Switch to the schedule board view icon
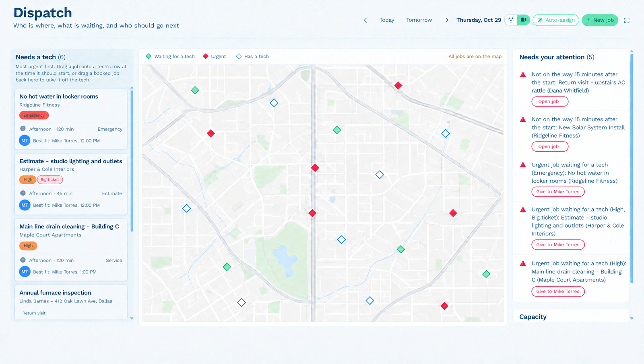Image resolution: width=644 pixels, height=364 pixels. (x=511, y=20)
